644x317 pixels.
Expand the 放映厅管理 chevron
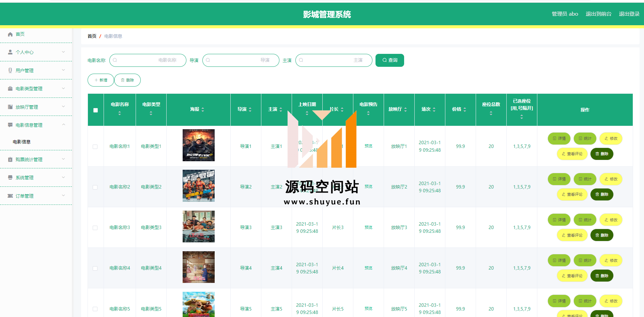[63, 106]
